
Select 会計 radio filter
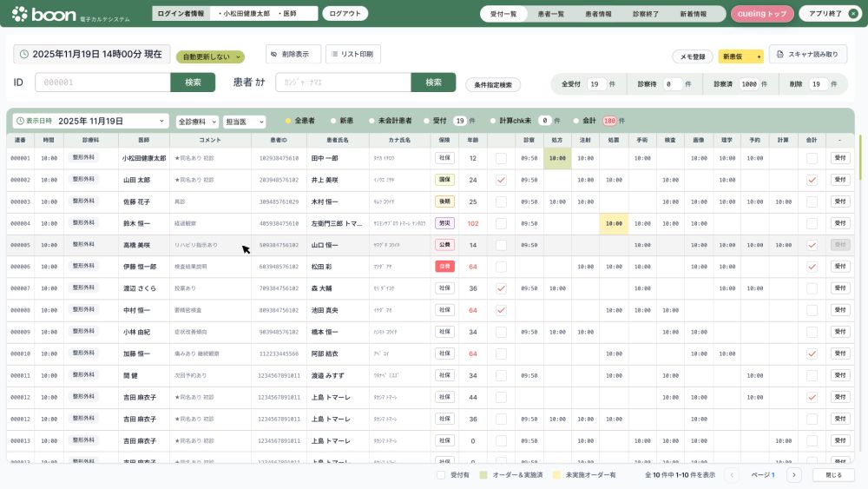tap(576, 121)
